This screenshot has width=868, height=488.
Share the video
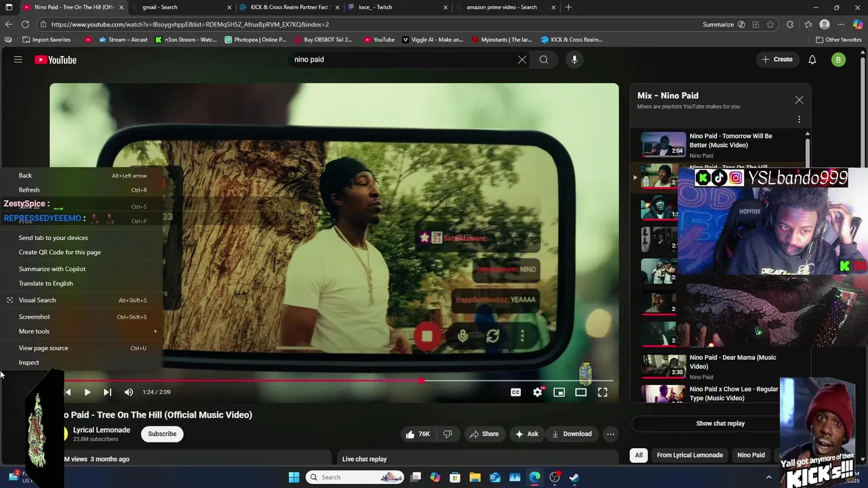484,434
